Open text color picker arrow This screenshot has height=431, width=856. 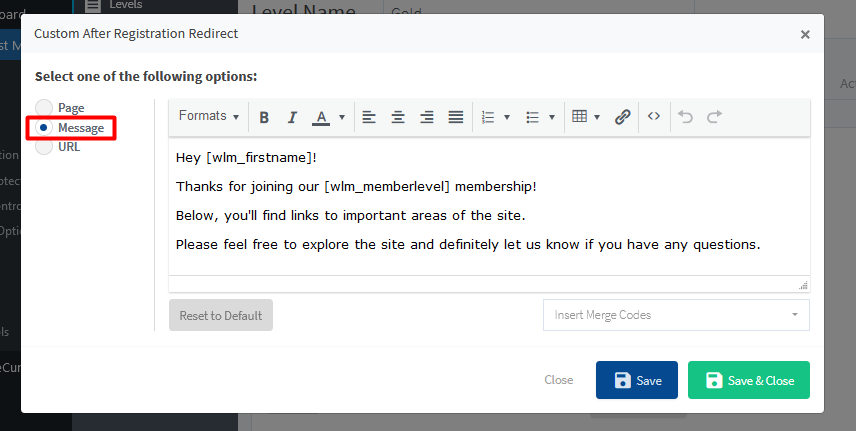click(x=342, y=117)
